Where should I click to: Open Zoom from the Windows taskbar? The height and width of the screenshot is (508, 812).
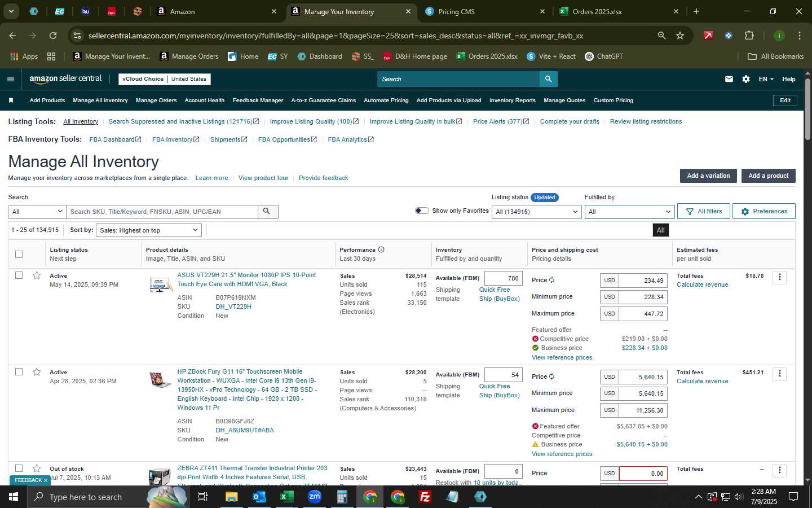tap(315, 497)
